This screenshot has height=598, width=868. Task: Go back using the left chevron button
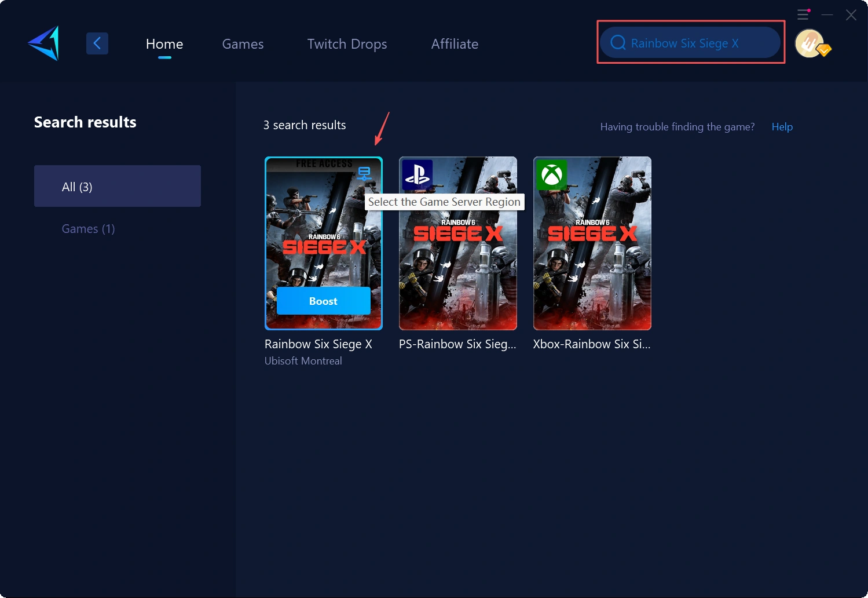(97, 43)
